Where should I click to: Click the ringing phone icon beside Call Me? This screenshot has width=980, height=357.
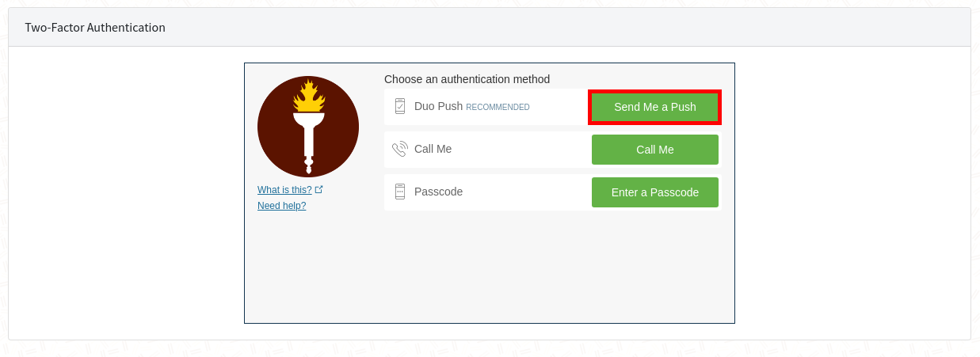[x=400, y=149]
